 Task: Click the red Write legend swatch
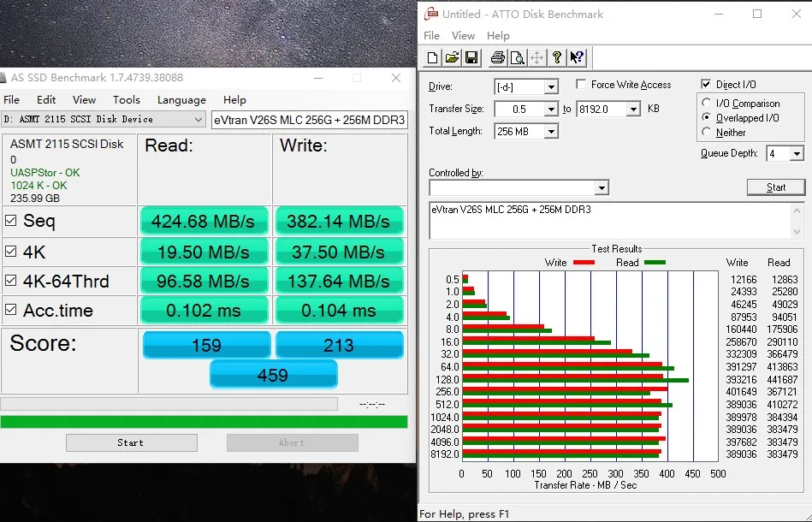[584, 263]
